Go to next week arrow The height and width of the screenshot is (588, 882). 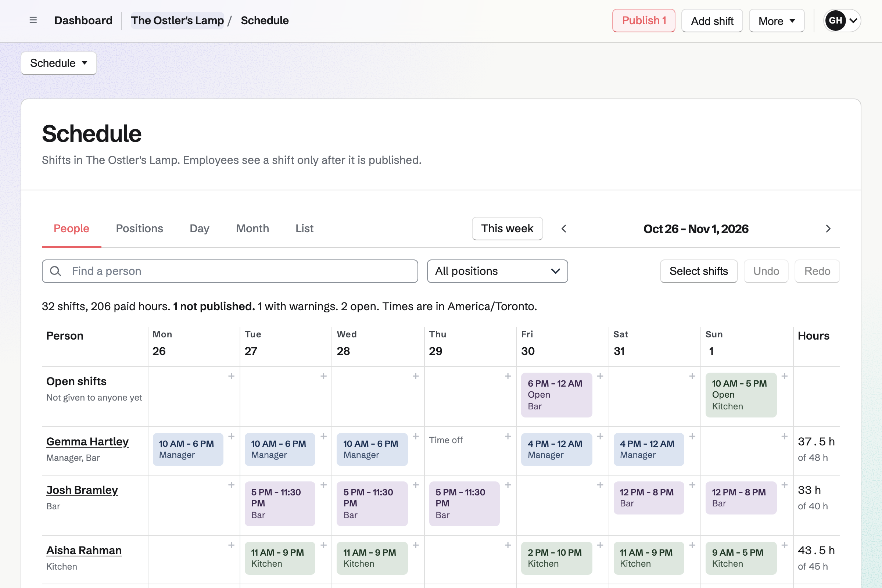pos(828,229)
